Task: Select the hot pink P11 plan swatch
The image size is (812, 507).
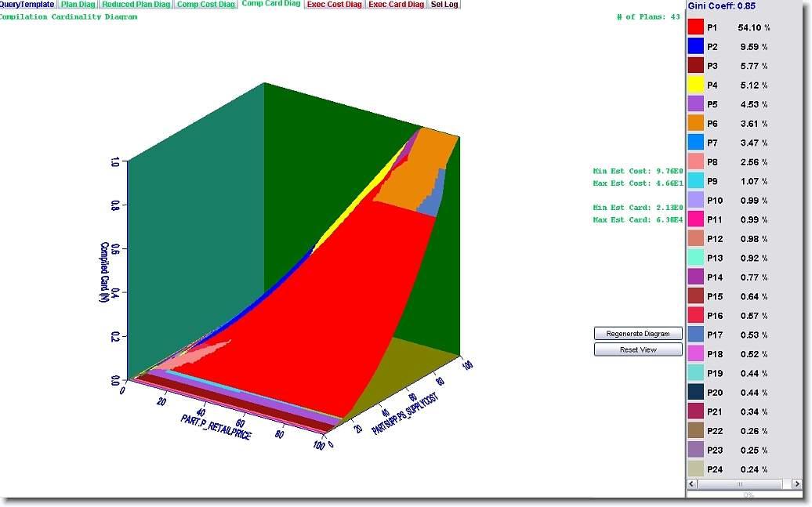Action: [695, 219]
